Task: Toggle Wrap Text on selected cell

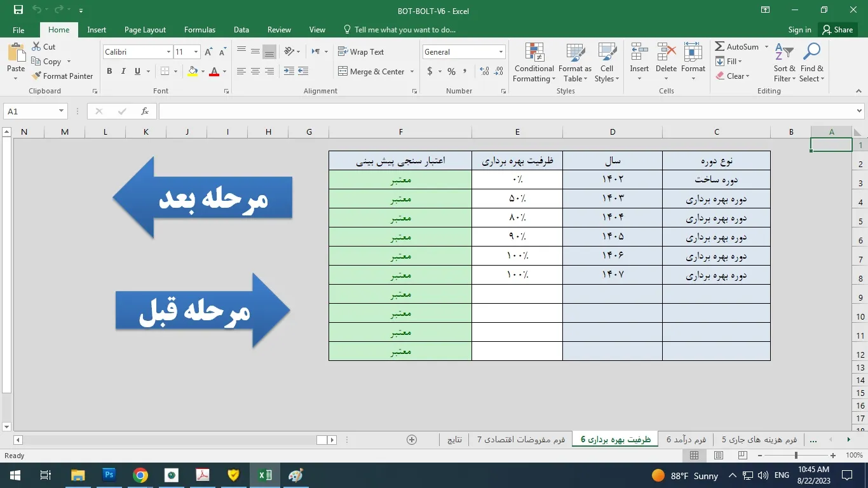Action: click(360, 52)
